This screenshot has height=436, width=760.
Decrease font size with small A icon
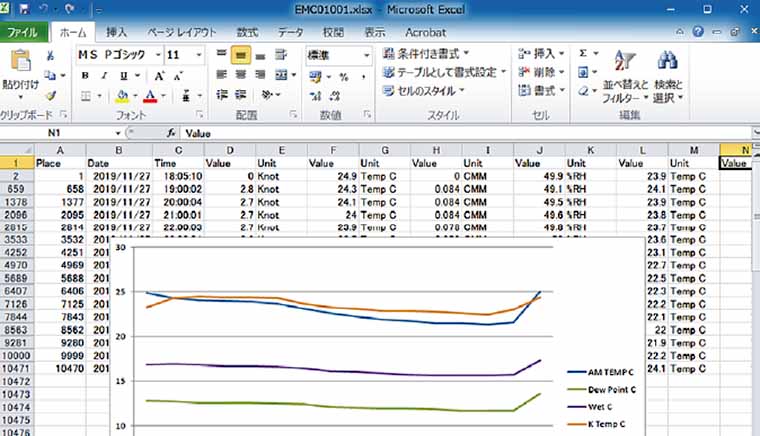[x=178, y=76]
